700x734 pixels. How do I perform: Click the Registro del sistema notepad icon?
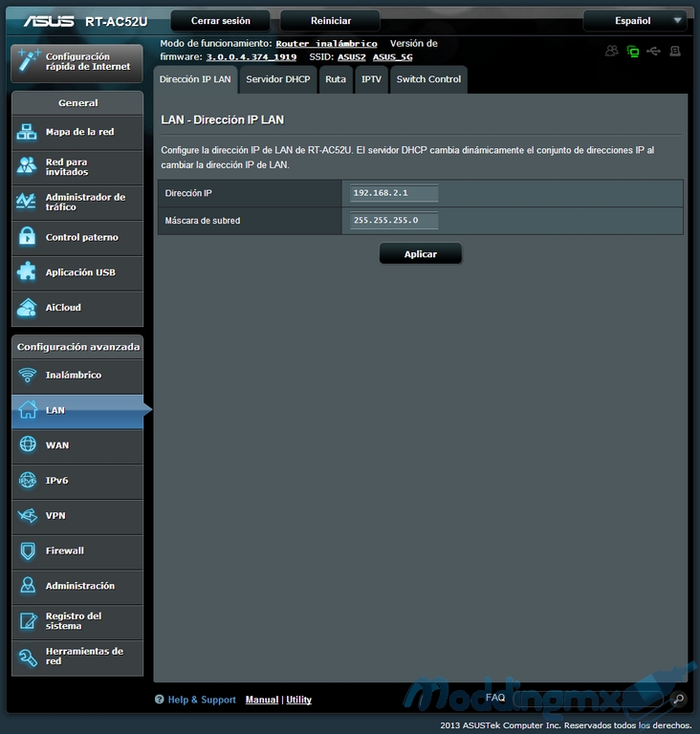click(x=28, y=620)
